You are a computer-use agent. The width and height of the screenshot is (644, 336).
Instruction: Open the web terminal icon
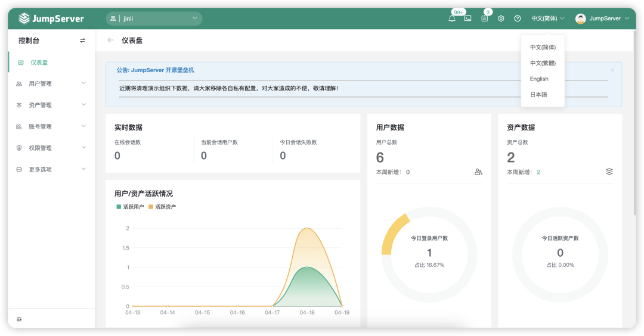(x=468, y=18)
